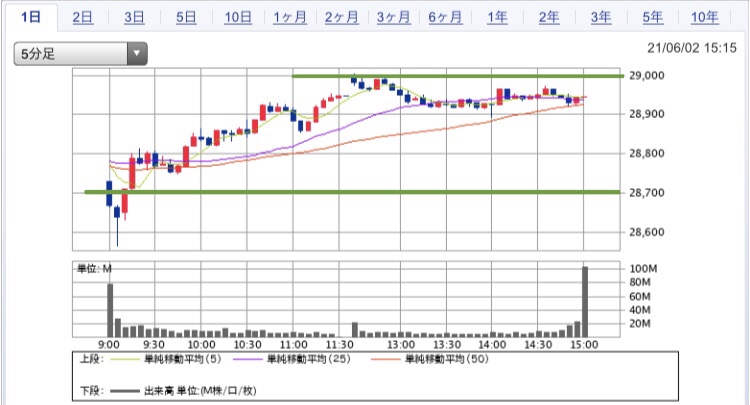Click the purple line swatch for 単純移動平均(25)

point(248,360)
